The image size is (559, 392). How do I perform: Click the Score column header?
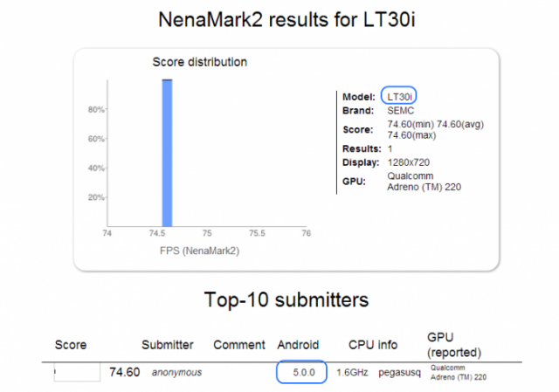pyautogui.click(x=70, y=345)
